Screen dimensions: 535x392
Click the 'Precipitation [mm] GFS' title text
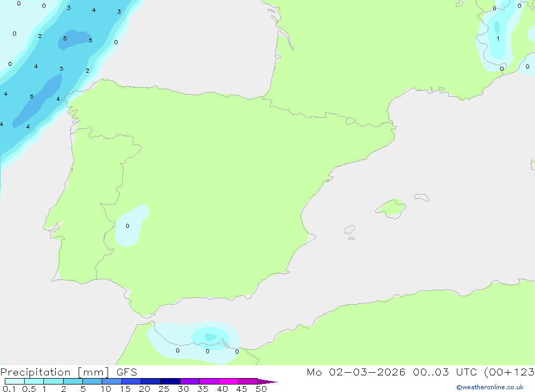68,372
